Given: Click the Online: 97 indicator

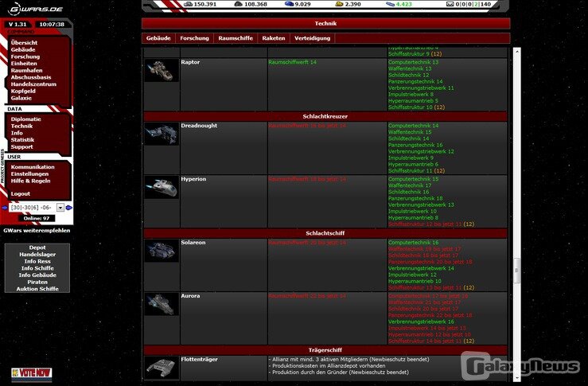Looking at the screenshot, I should [x=37, y=218].
